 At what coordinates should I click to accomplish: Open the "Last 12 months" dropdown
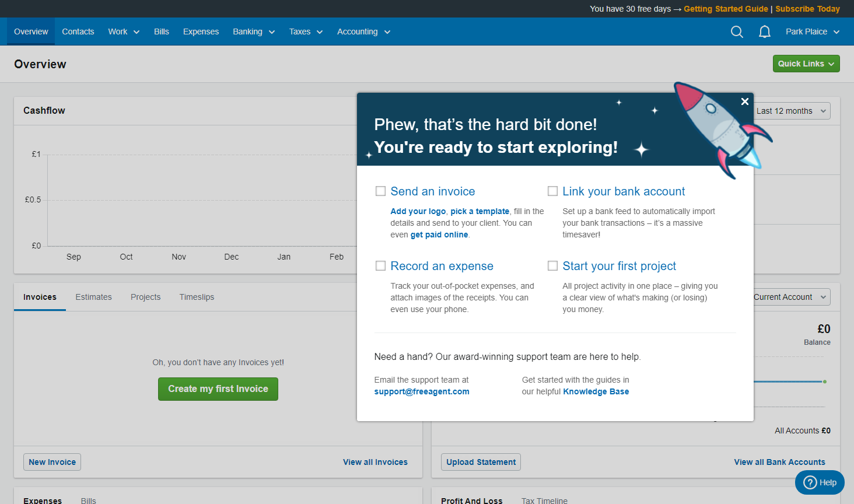coord(790,111)
